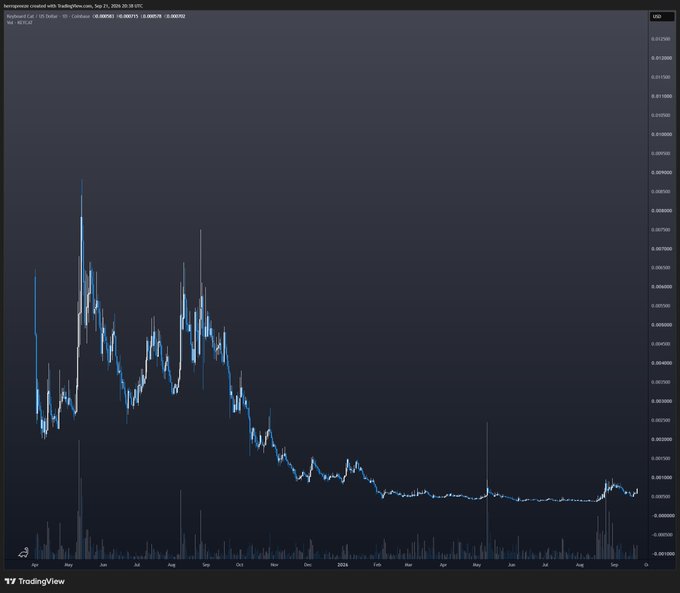Click the dinosaur icon at chart bottom-left

pyautogui.click(x=24, y=552)
